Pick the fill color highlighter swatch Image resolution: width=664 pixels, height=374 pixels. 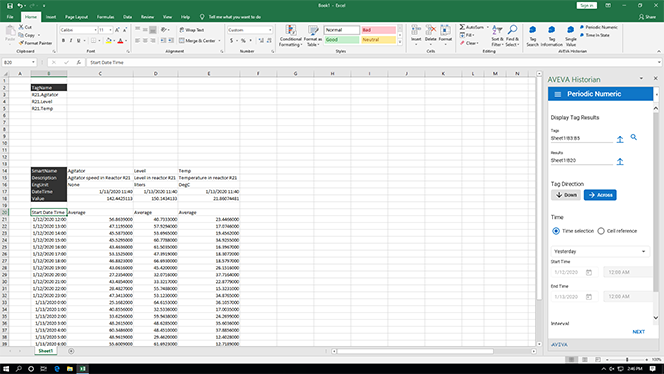click(x=108, y=41)
